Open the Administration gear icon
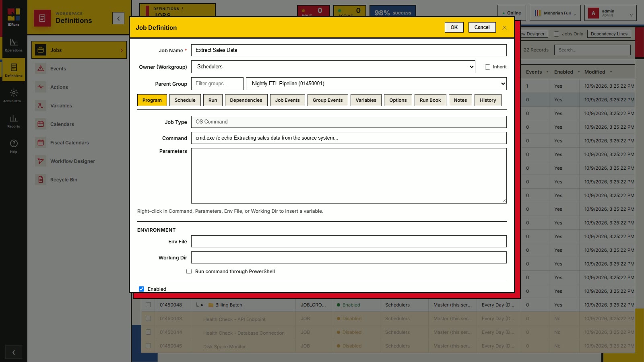This screenshot has height=362, width=644. point(14,93)
